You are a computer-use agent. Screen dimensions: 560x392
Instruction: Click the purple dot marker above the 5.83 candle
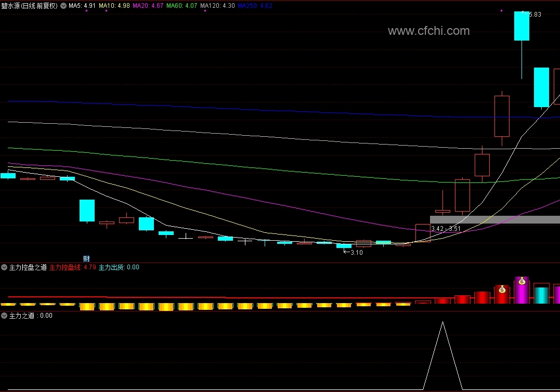501,11
